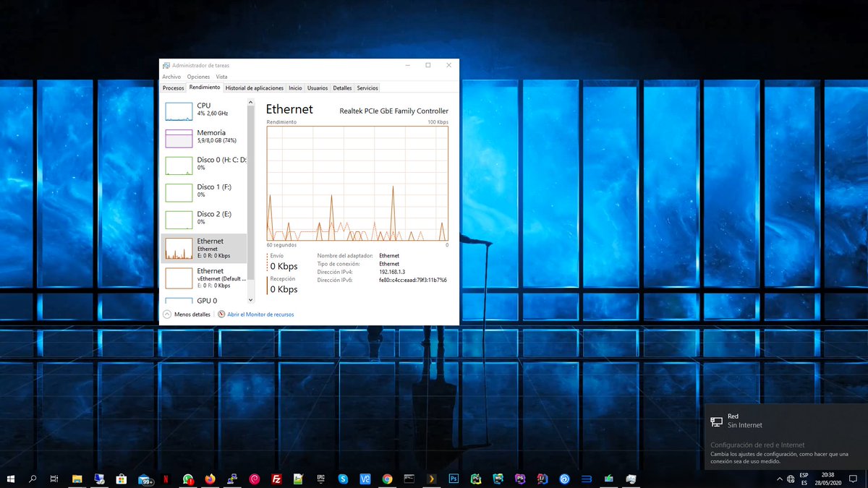
Task: Show hidden system tray icons
Action: tap(779, 479)
